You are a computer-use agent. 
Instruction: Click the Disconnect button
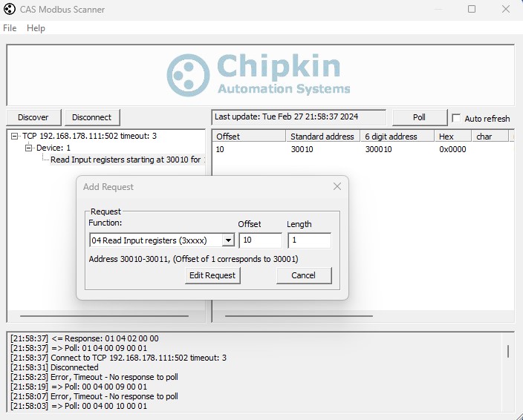tap(92, 117)
